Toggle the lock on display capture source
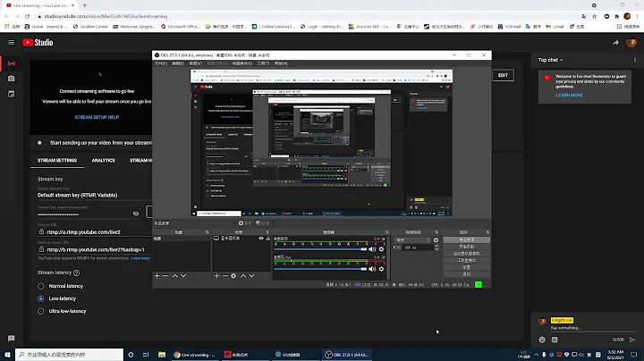This screenshot has width=644, height=361. [267, 239]
